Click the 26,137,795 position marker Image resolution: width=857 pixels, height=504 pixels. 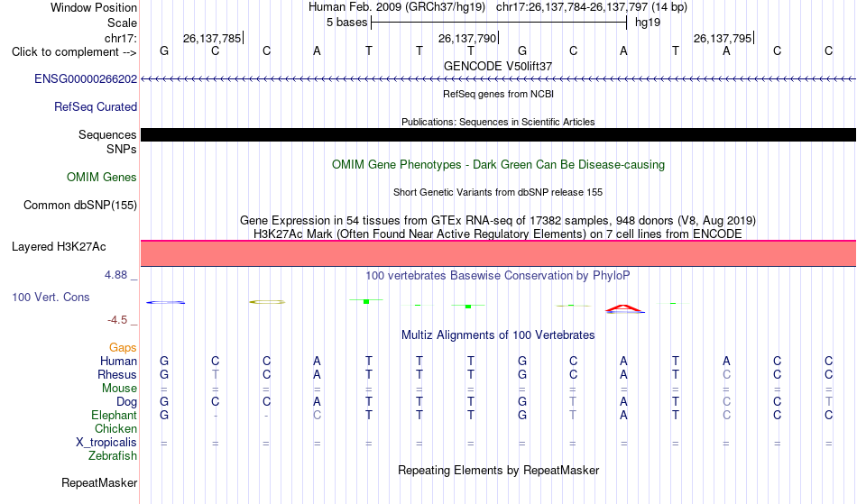tap(723, 38)
